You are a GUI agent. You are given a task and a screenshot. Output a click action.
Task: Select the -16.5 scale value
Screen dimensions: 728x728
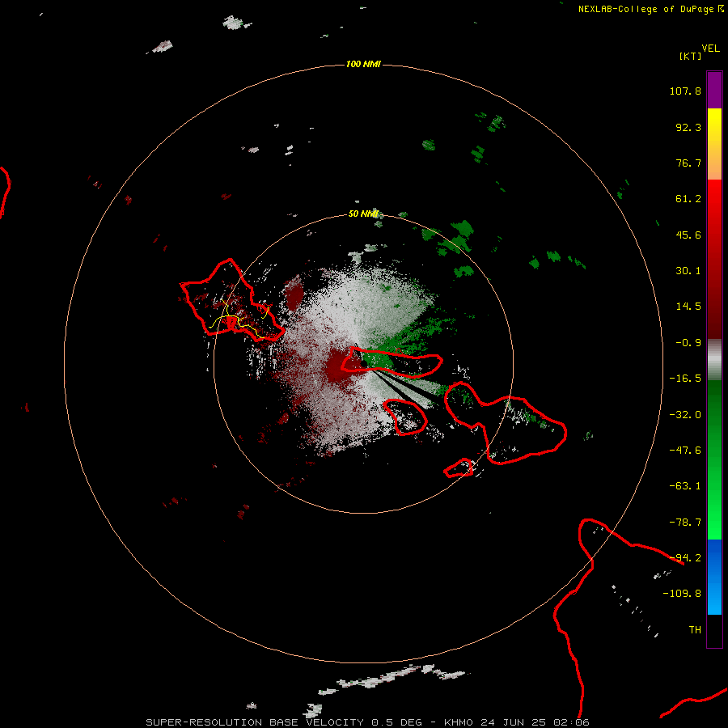click(x=685, y=379)
